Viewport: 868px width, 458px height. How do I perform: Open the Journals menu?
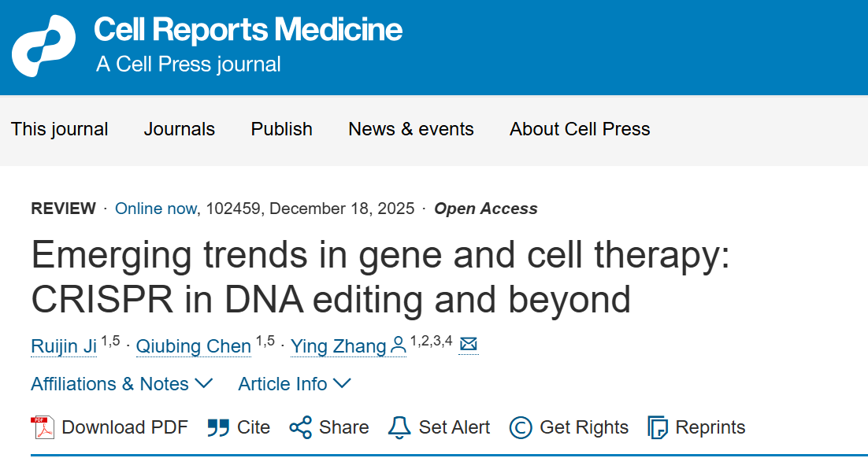click(180, 129)
